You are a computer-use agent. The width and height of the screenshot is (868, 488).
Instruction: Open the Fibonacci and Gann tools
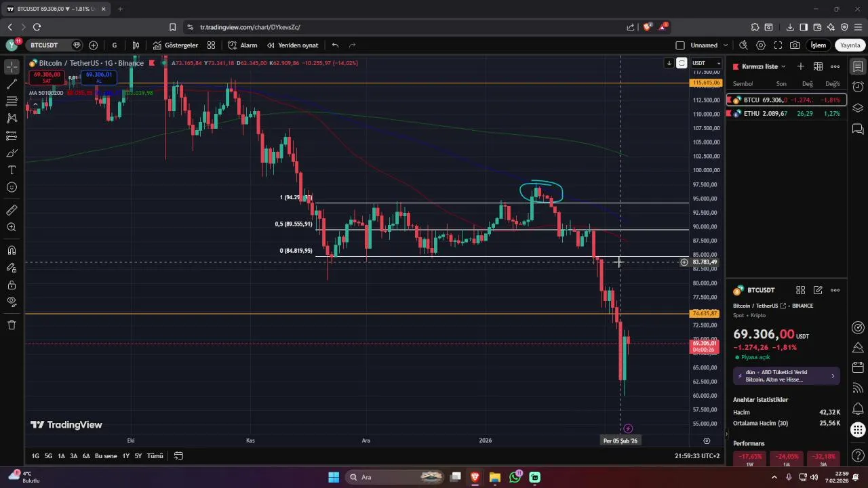[12, 101]
